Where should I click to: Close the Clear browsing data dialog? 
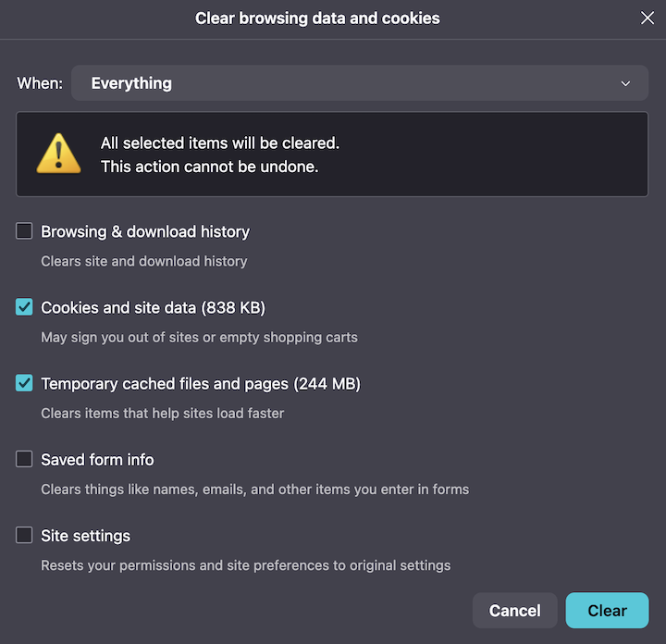click(x=647, y=18)
